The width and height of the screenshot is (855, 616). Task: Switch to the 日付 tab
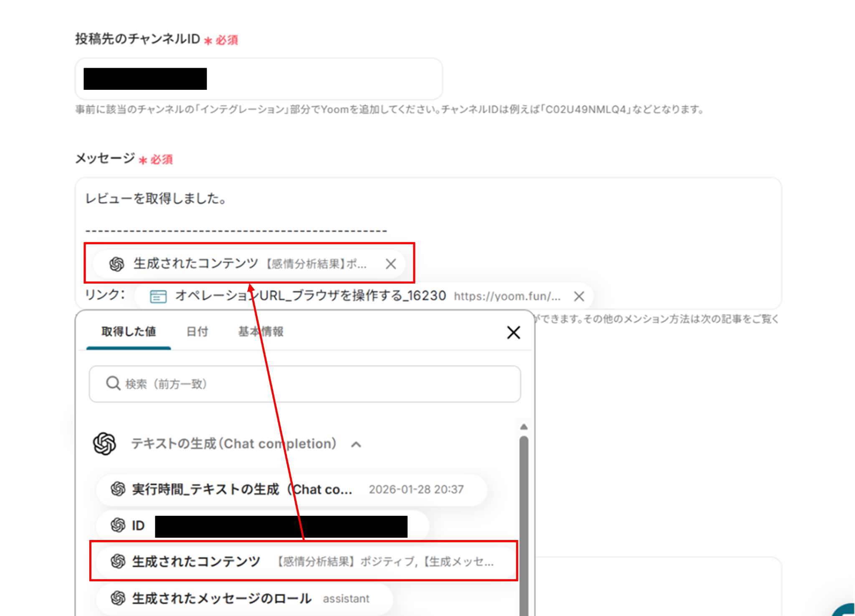197,332
